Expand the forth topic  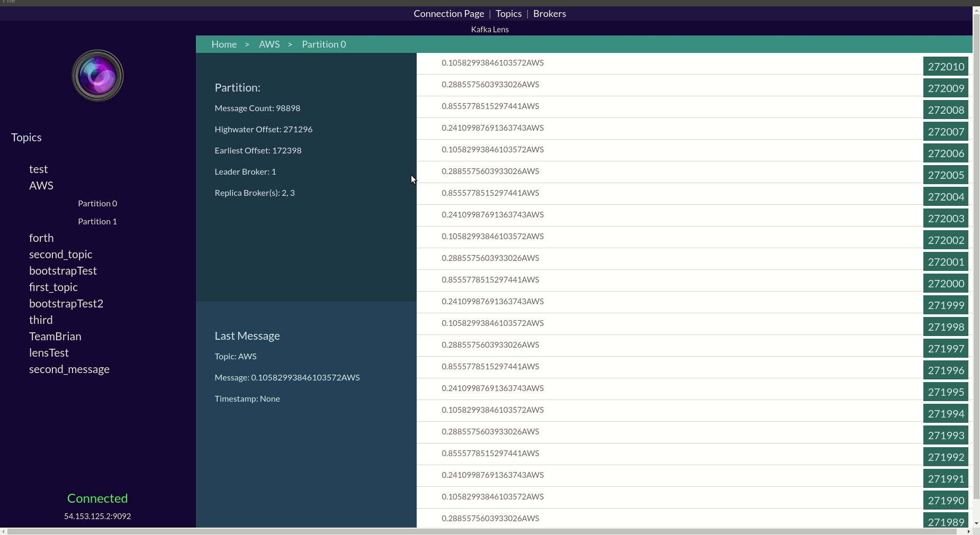pyautogui.click(x=41, y=238)
